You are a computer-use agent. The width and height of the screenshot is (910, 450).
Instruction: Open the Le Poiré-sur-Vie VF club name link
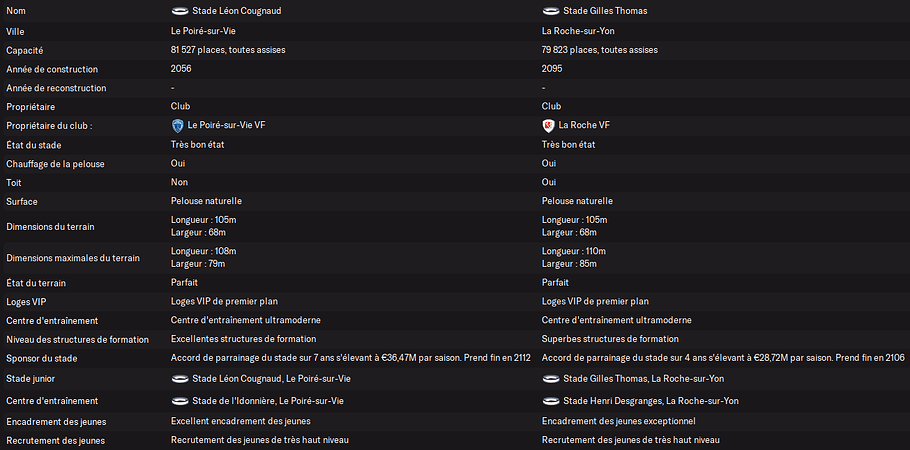[226, 126]
